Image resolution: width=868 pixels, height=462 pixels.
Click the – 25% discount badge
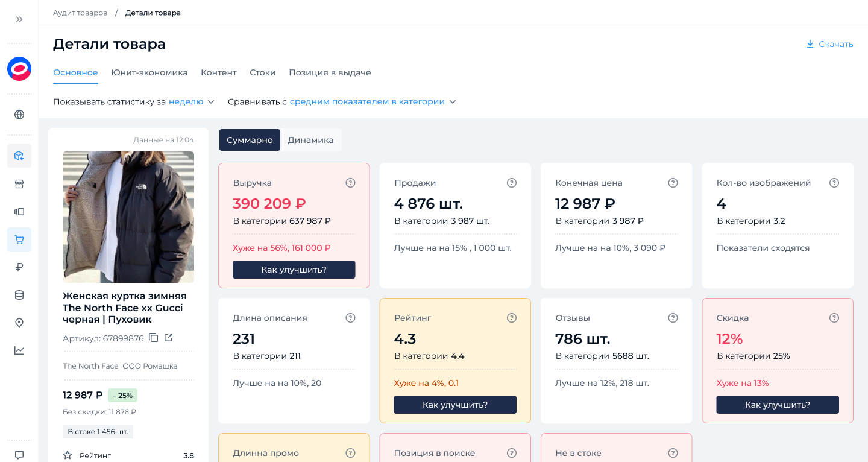click(x=122, y=396)
